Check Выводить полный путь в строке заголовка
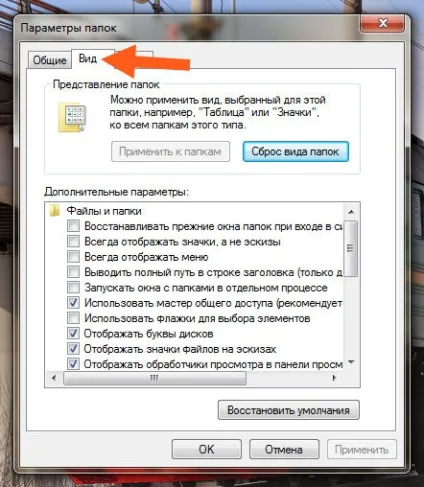This screenshot has height=487, width=424. tap(73, 272)
